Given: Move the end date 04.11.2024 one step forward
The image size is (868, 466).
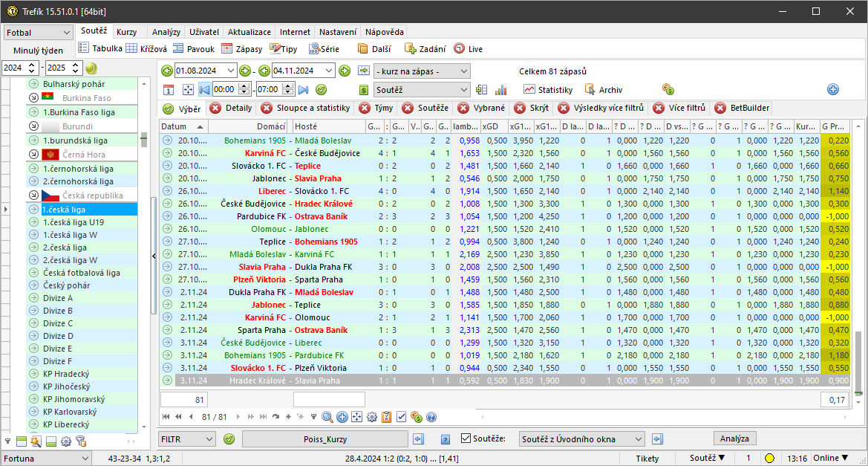Looking at the screenshot, I should point(345,71).
